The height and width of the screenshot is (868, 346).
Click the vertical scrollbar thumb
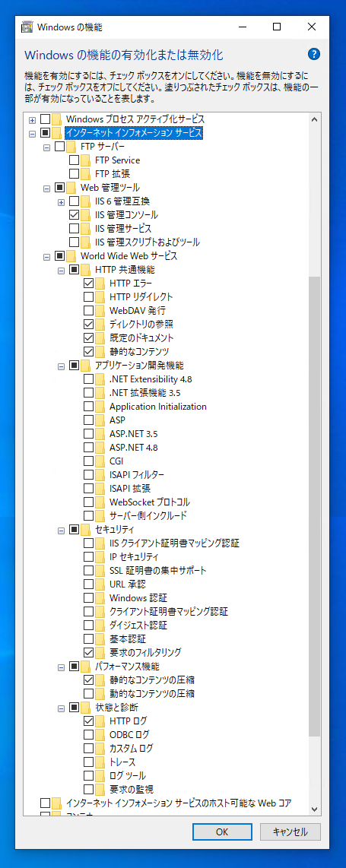point(315,506)
